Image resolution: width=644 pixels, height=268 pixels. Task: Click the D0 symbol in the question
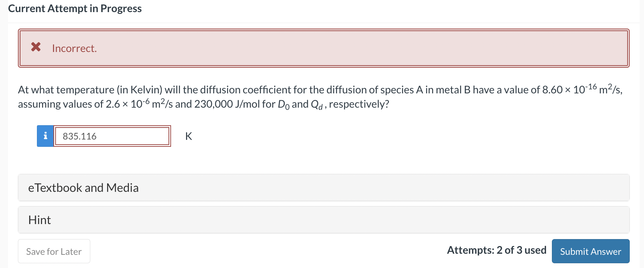pyautogui.click(x=284, y=105)
